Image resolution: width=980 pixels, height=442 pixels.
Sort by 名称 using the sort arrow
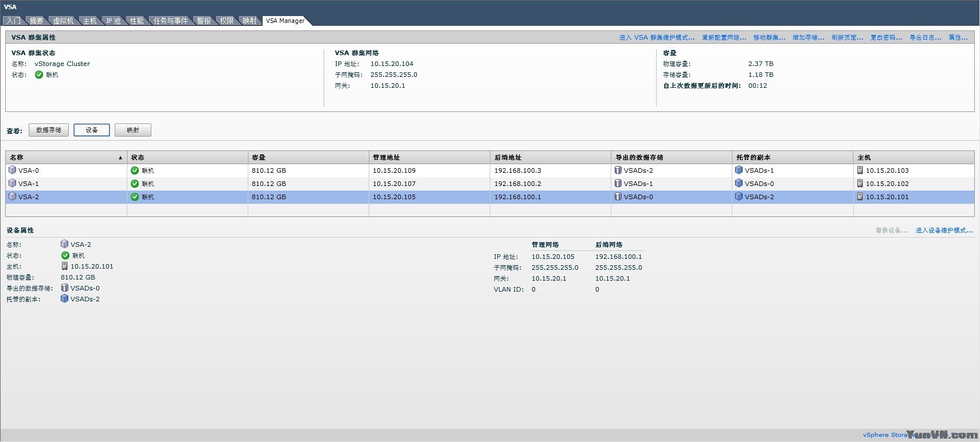click(x=120, y=158)
